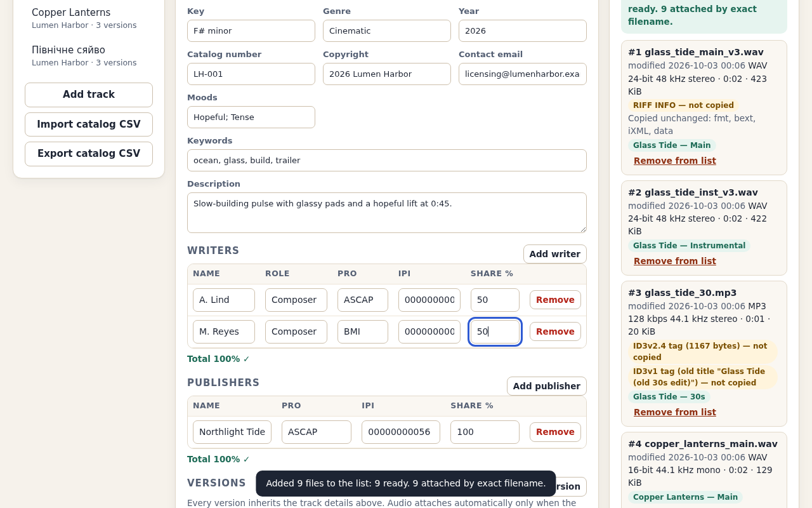Click Import catalog CSV
The width and height of the screenshot is (812, 508).
click(89, 124)
